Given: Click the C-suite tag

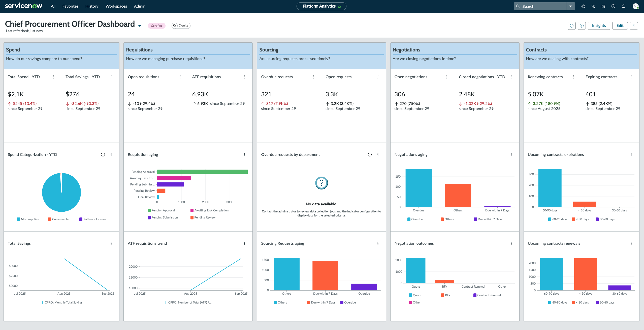Looking at the screenshot, I should pyautogui.click(x=181, y=25).
